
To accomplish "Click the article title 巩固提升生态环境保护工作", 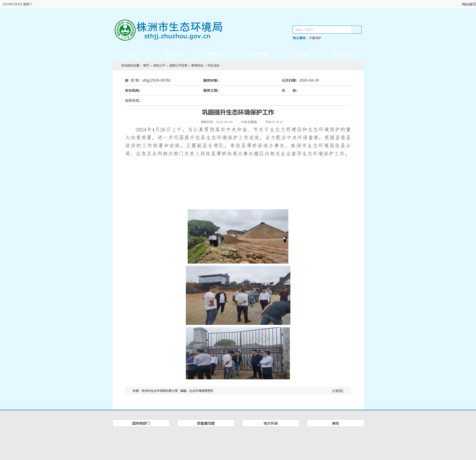I will (238, 112).
